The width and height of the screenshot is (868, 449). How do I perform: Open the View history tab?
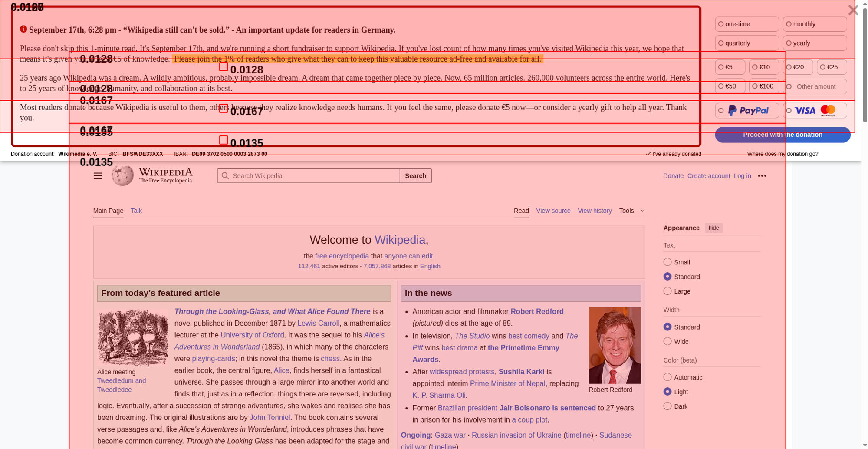point(595,211)
